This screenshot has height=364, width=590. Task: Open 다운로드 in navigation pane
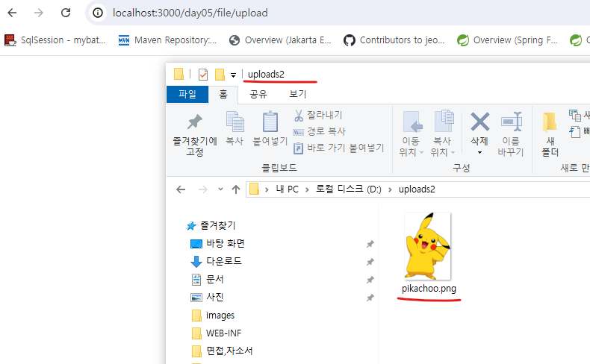point(216,261)
